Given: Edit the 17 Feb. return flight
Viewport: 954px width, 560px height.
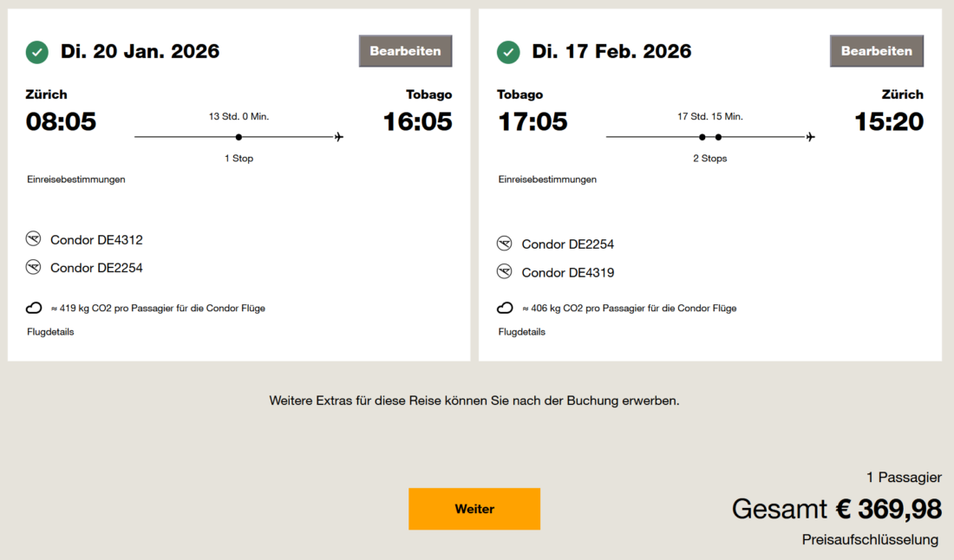Looking at the screenshot, I should [876, 51].
